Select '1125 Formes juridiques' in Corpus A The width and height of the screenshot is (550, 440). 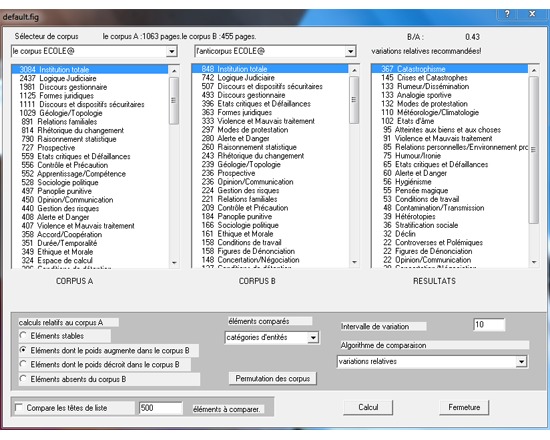tap(90, 95)
